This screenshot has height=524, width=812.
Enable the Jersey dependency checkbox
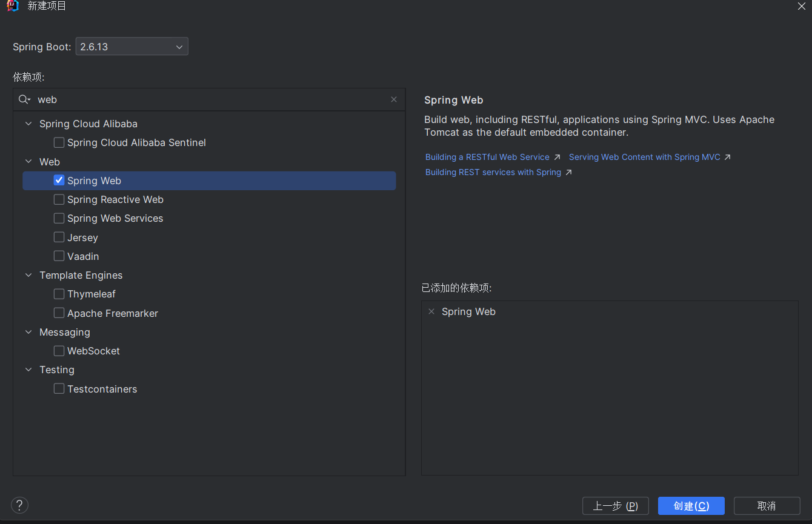[59, 237]
